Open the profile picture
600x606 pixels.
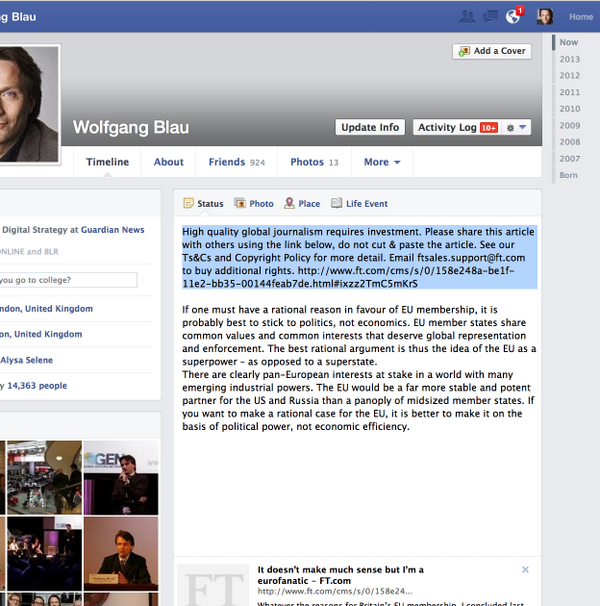pyautogui.click(x=29, y=104)
